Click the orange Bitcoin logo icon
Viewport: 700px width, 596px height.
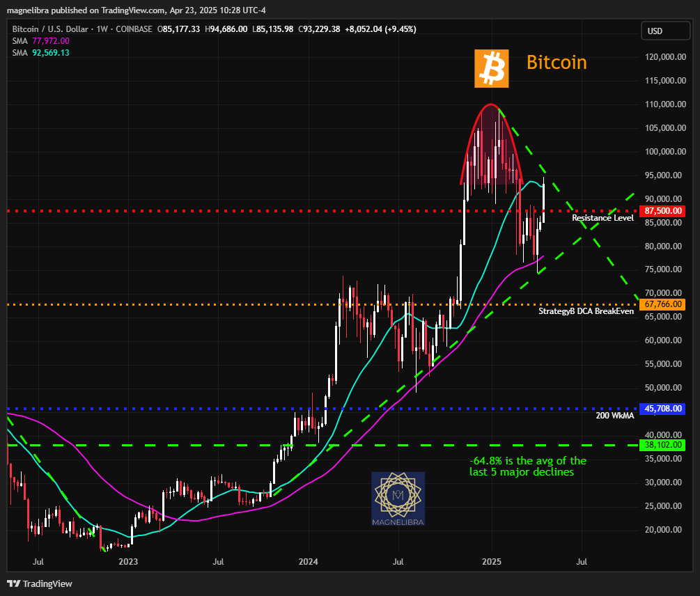coord(492,68)
